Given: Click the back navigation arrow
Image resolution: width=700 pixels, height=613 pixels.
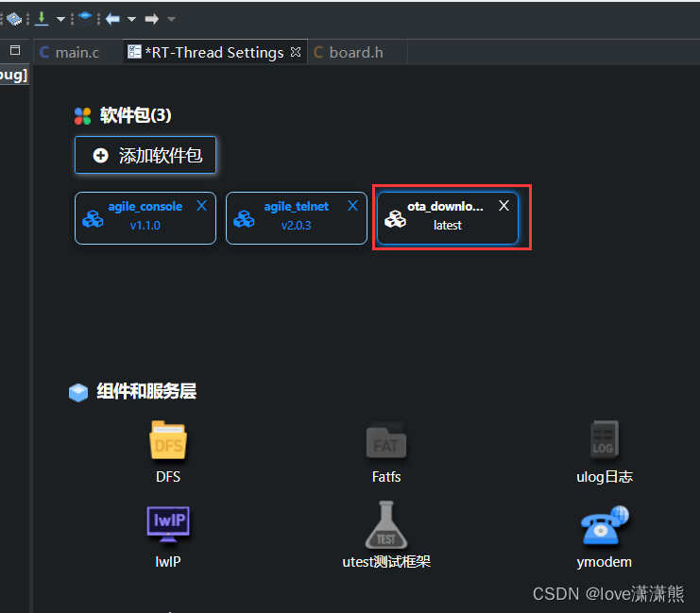Looking at the screenshot, I should click(x=112, y=19).
